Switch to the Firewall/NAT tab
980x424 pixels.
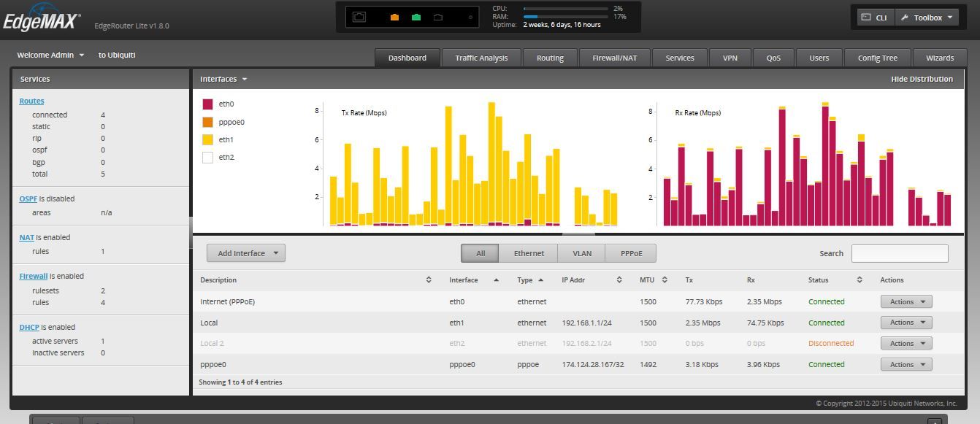click(614, 58)
